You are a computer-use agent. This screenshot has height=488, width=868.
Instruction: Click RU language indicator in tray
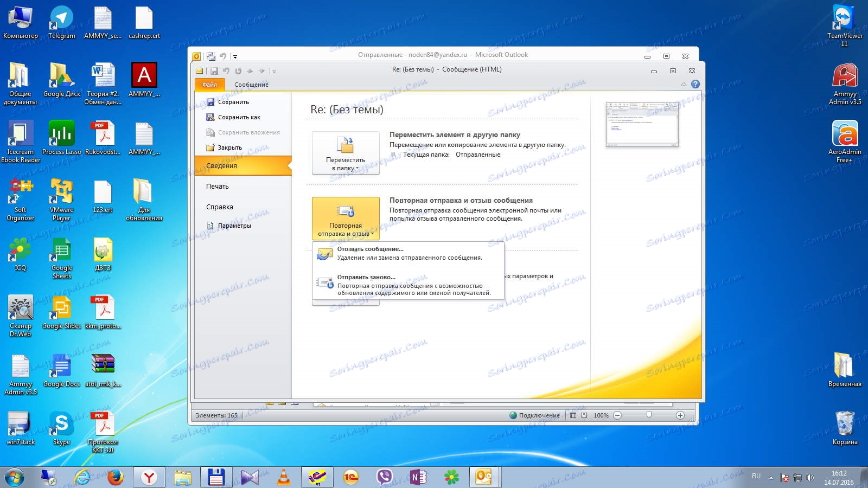coord(756,476)
